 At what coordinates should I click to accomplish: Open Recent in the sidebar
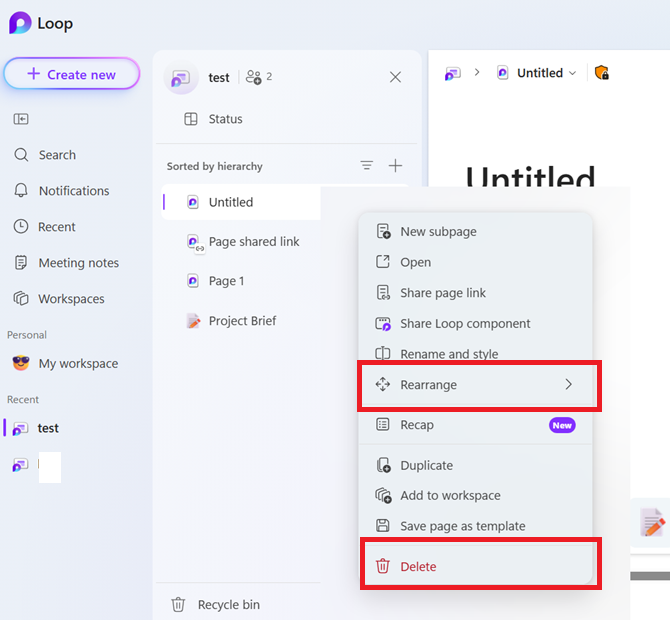[x=44, y=226]
